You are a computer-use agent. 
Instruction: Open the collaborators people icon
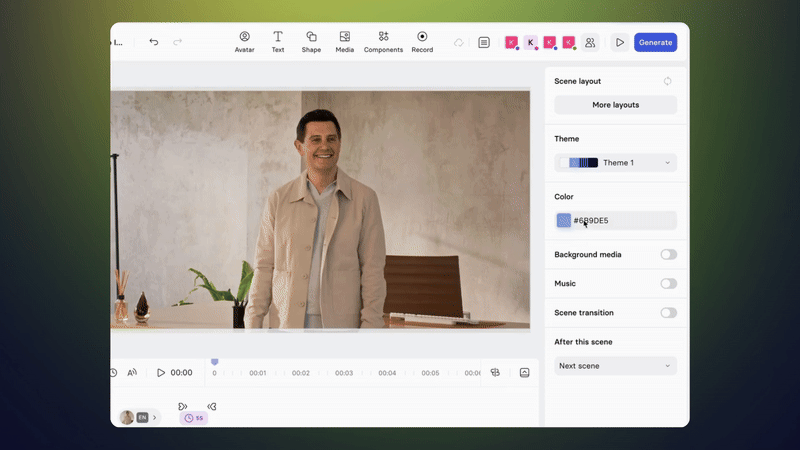(x=590, y=43)
